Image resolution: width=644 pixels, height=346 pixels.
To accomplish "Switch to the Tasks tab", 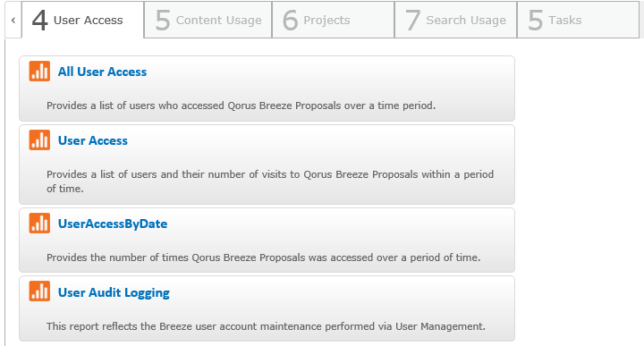I will tap(578, 20).
